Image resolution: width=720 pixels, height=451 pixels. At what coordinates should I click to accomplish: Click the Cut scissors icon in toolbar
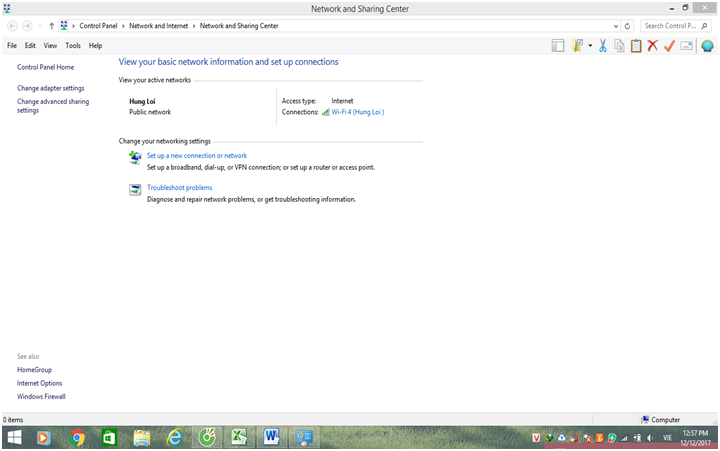click(603, 46)
